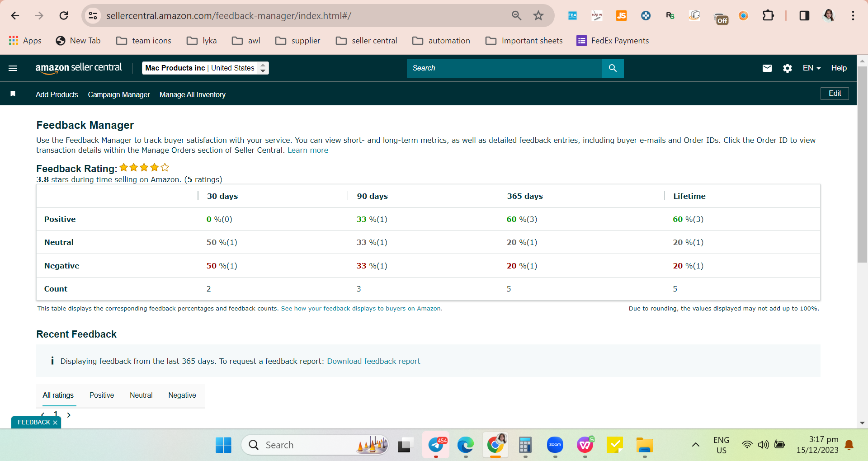Open Zoom from the taskbar
868x461 pixels.
[x=555, y=445]
